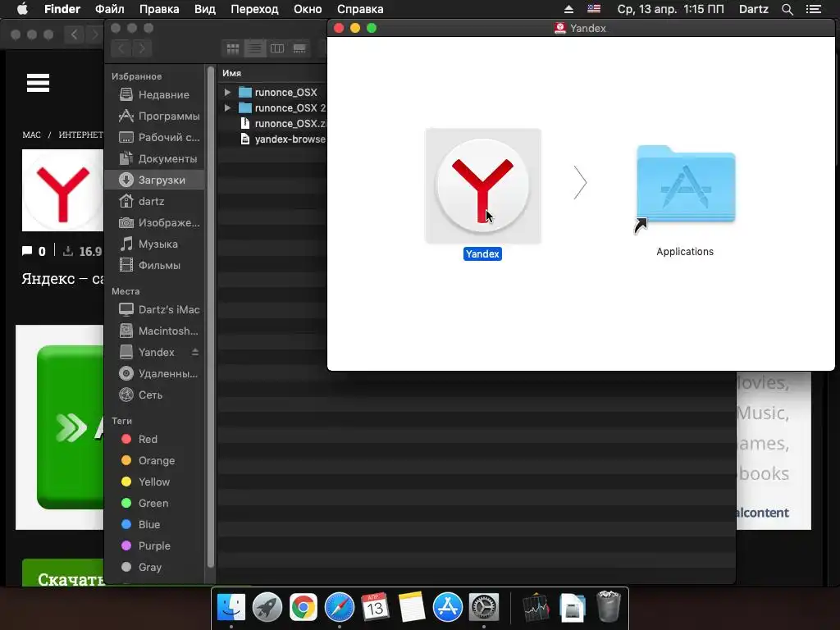Filter by Gray tag
840x630 pixels.
click(154, 568)
